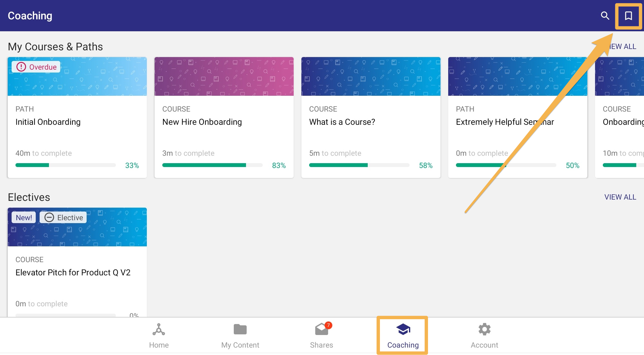The width and height of the screenshot is (644, 355).
Task: Open Extremely Helpful Seminar path
Action: pos(518,117)
